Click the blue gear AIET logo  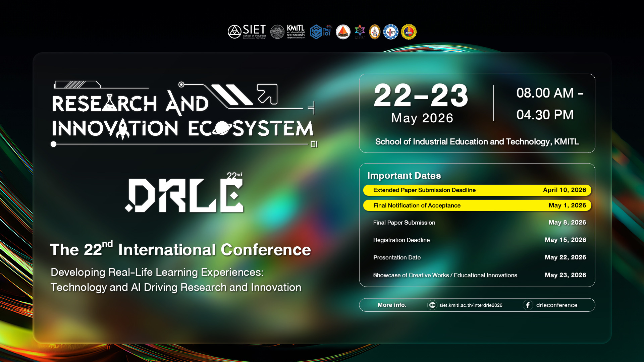390,32
